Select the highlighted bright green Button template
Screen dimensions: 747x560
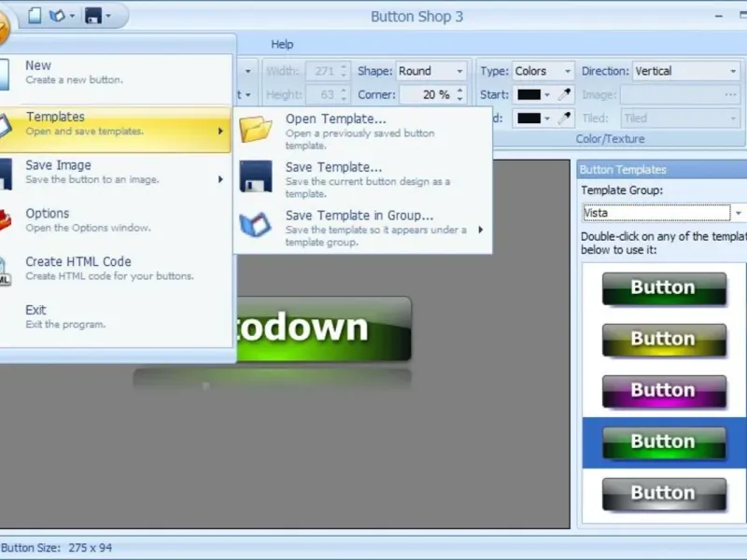[664, 442]
